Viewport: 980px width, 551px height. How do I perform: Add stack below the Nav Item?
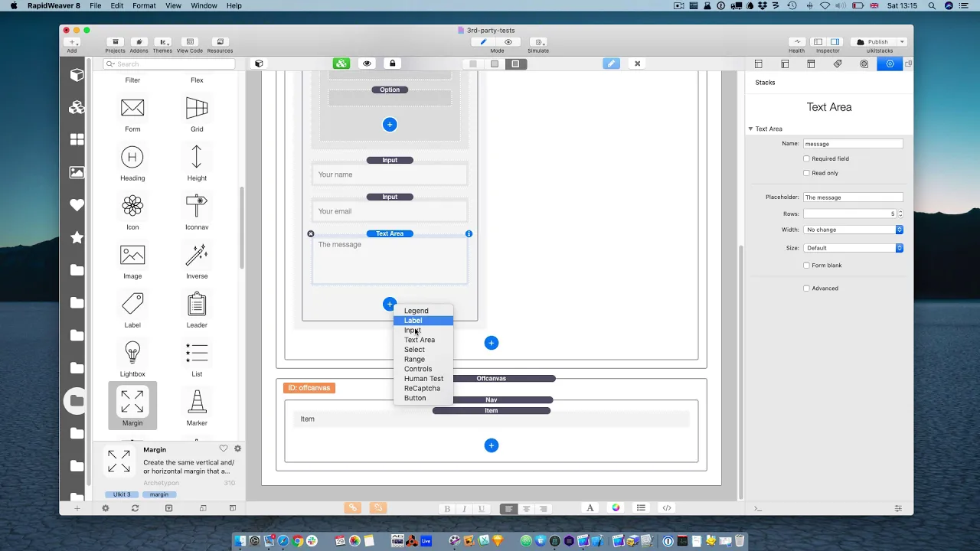tap(492, 445)
